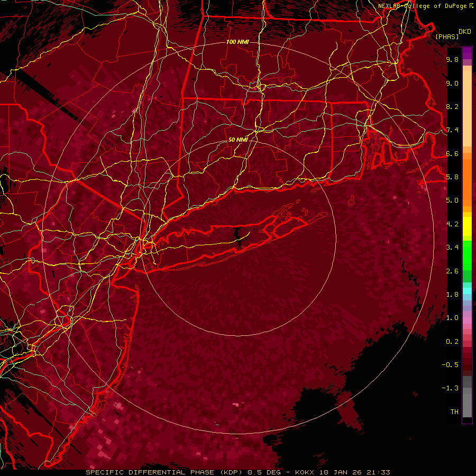
Task: Click the 50 NMI range ring label
Action: (238, 140)
